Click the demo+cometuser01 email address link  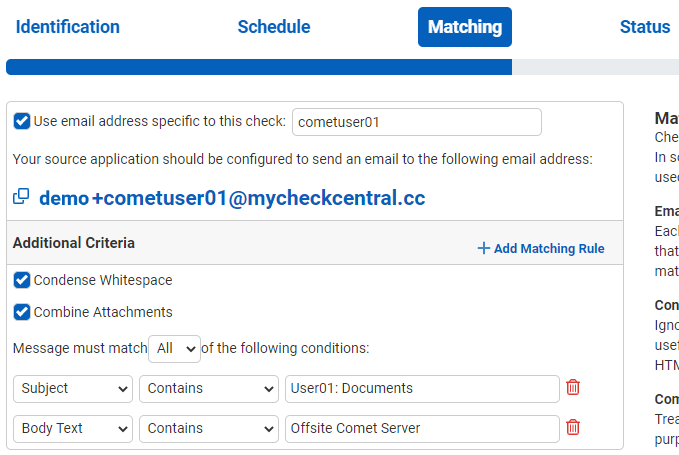tap(232, 198)
